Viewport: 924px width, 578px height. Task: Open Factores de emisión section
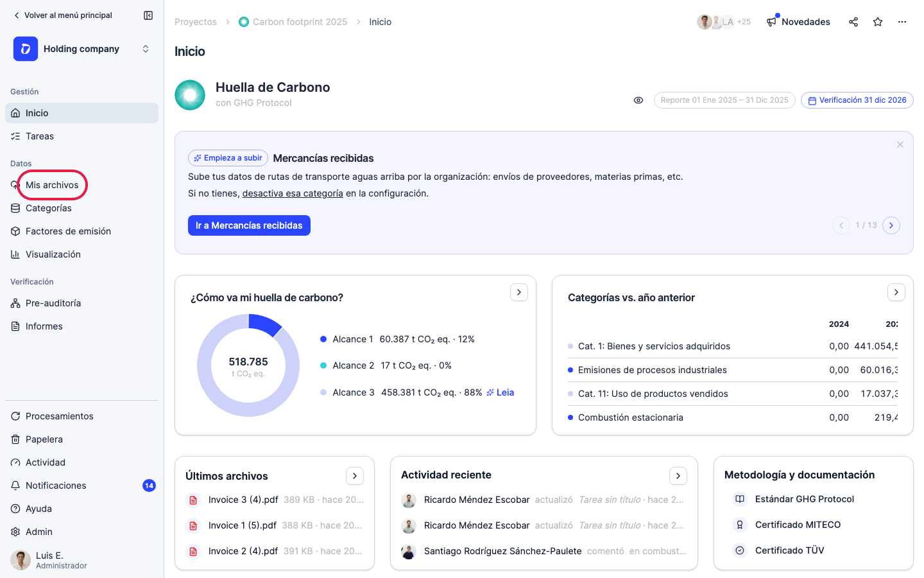click(81, 231)
